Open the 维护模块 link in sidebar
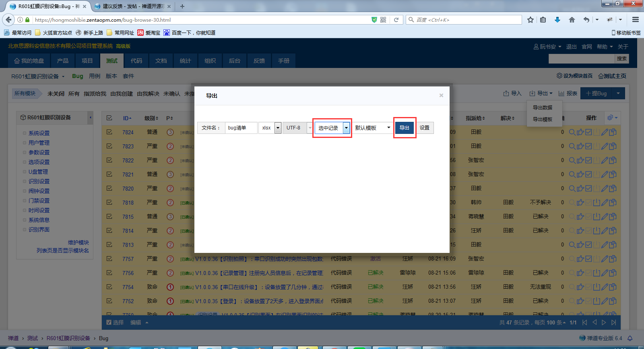This screenshot has width=644, height=349. click(78, 242)
